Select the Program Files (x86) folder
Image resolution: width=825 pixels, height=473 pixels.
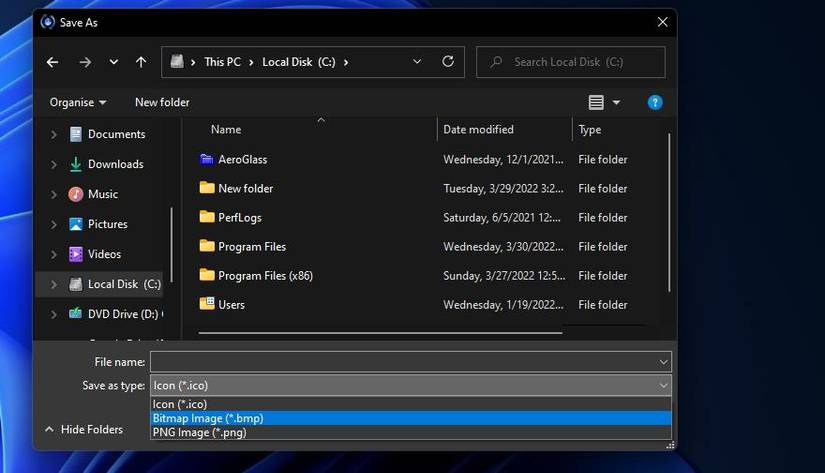pyautogui.click(x=265, y=275)
